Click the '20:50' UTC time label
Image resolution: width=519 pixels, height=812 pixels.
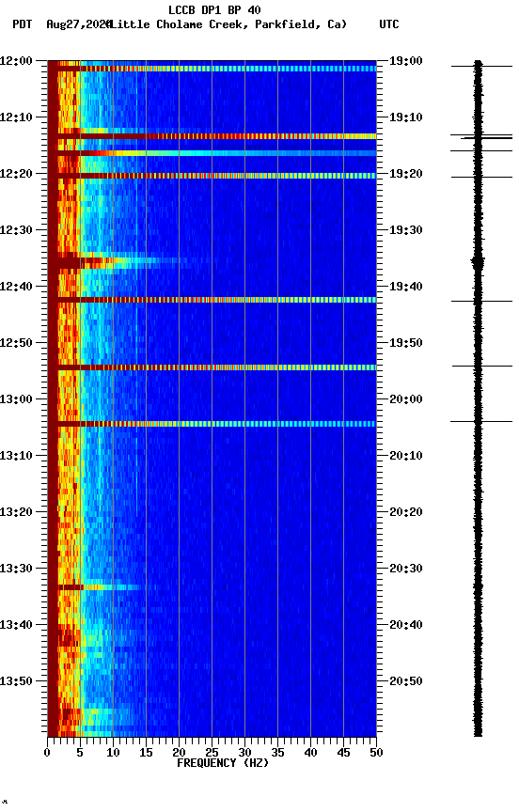pos(406,682)
